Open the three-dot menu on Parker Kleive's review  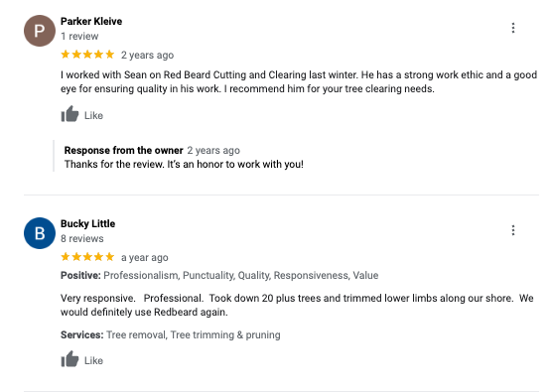click(x=513, y=28)
